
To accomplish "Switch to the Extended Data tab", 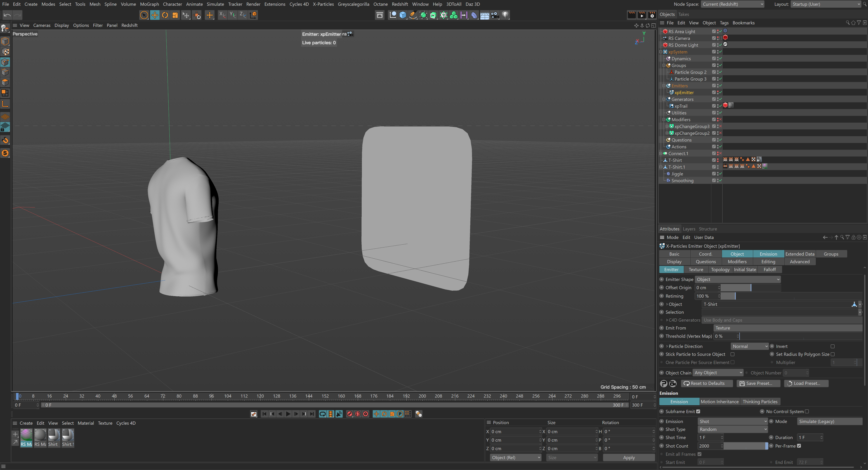I will 800,254.
